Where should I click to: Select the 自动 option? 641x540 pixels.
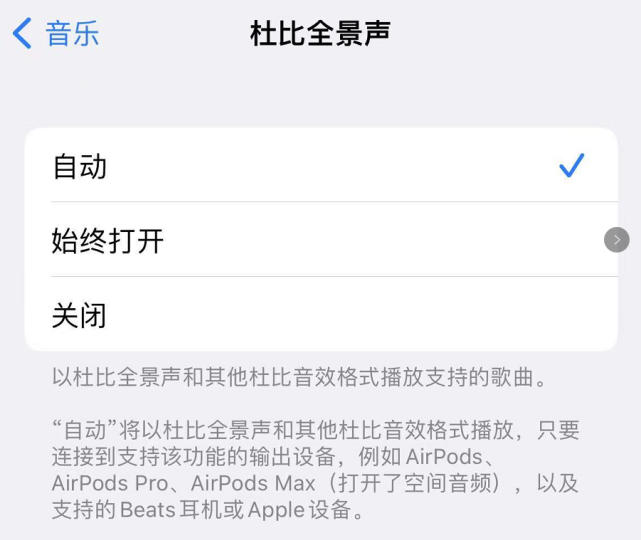coord(321,165)
